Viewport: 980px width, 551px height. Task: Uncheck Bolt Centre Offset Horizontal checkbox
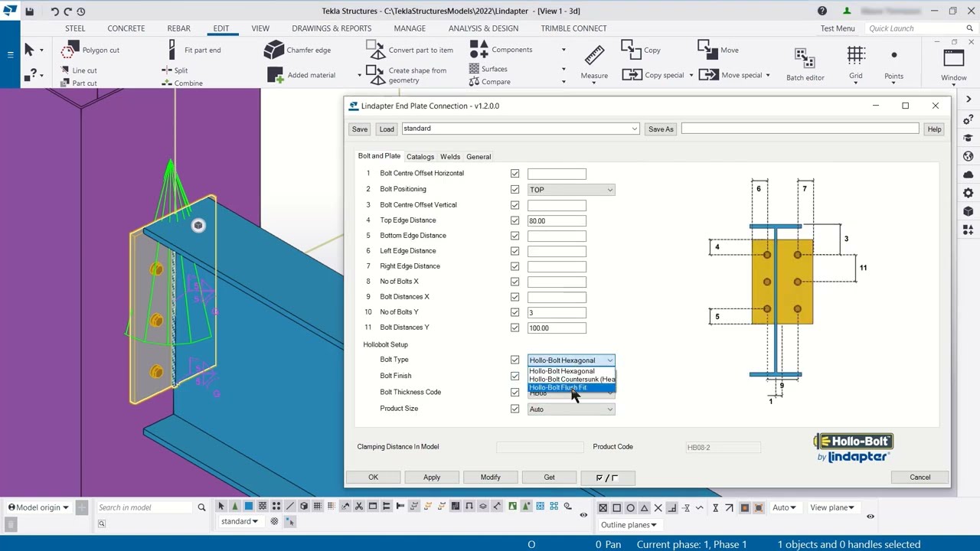(x=514, y=174)
